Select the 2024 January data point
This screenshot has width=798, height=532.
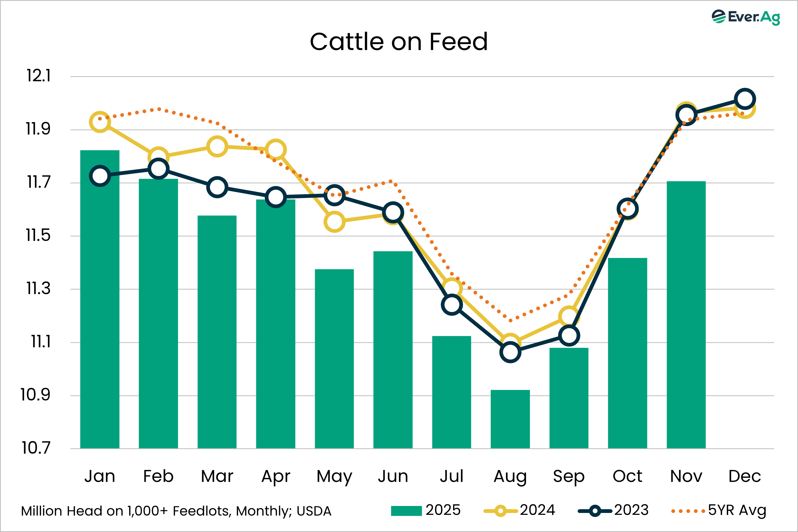100,122
